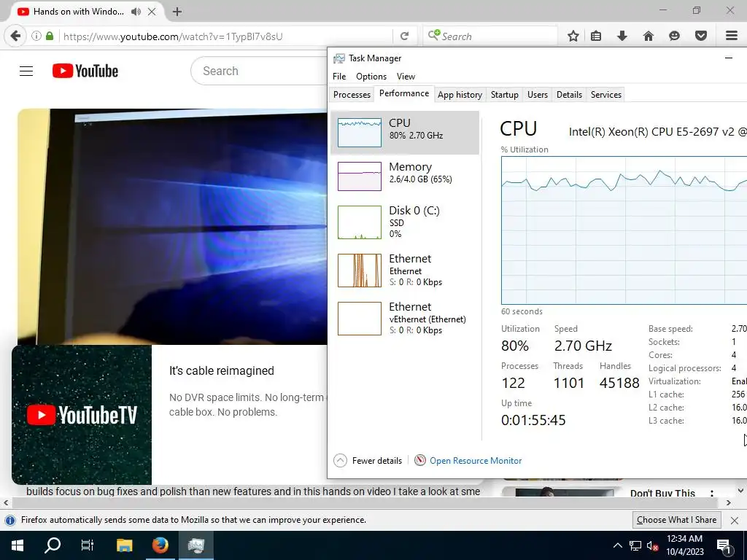Screen dimensions: 747x560
Task: Select the Performance tab
Action: pyautogui.click(x=404, y=93)
